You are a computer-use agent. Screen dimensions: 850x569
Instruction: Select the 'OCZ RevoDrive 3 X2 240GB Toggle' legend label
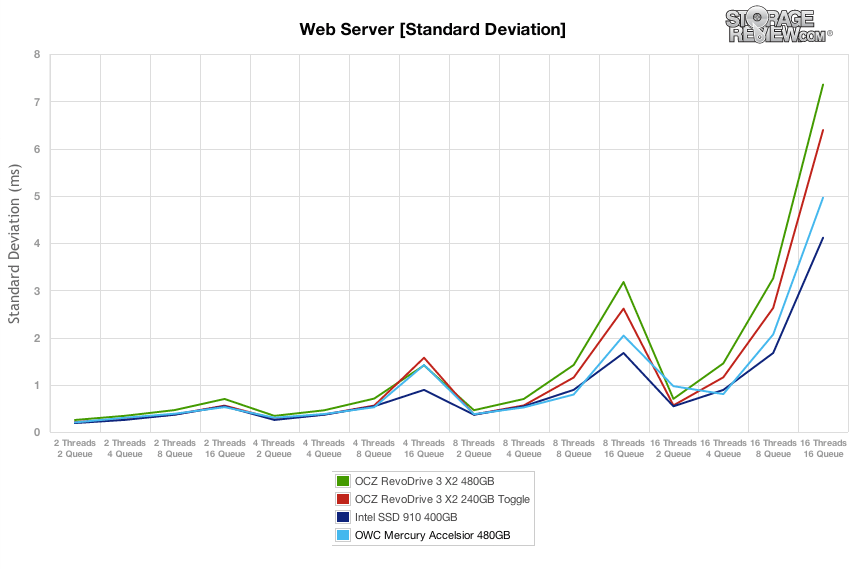pyautogui.click(x=442, y=499)
